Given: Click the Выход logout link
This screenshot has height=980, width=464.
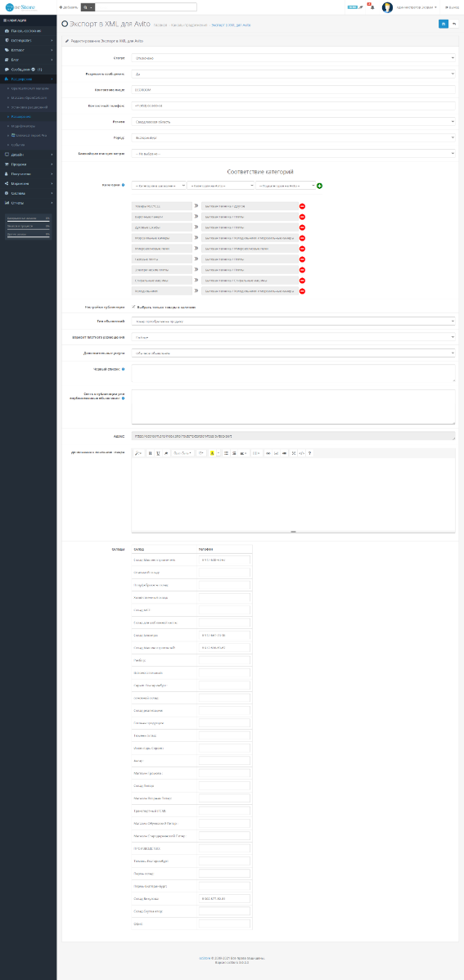Looking at the screenshot, I should (452, 7).
